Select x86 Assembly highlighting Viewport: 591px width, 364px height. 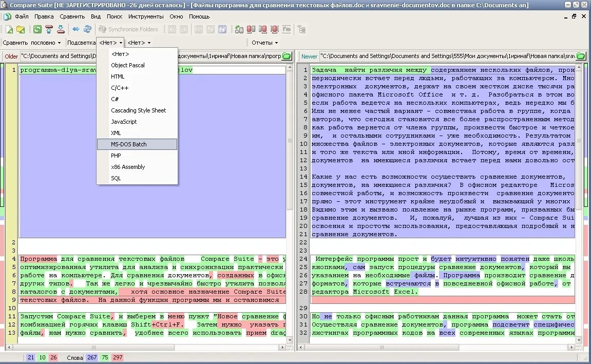(x=137, y=167)
